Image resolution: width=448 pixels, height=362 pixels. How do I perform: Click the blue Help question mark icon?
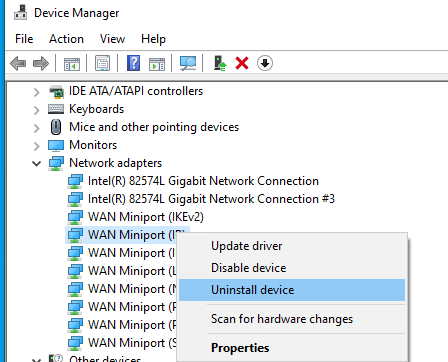(x=133, y=63)
